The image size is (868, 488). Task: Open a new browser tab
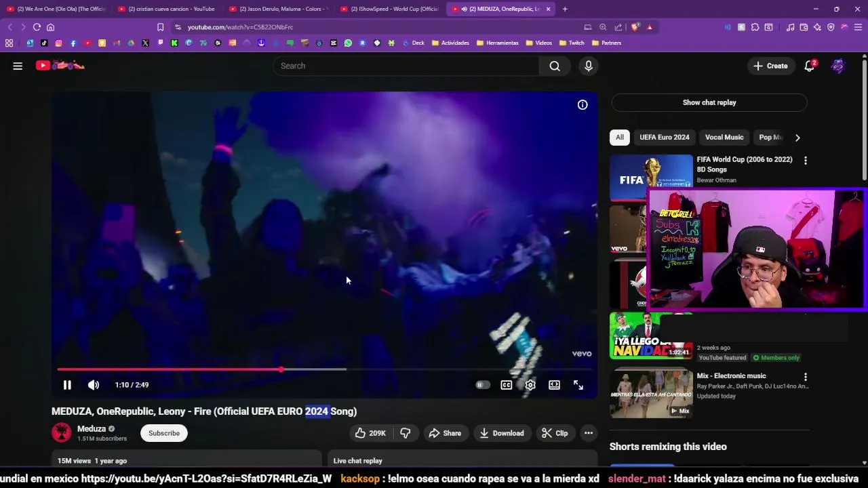click(x=565, y=9)
